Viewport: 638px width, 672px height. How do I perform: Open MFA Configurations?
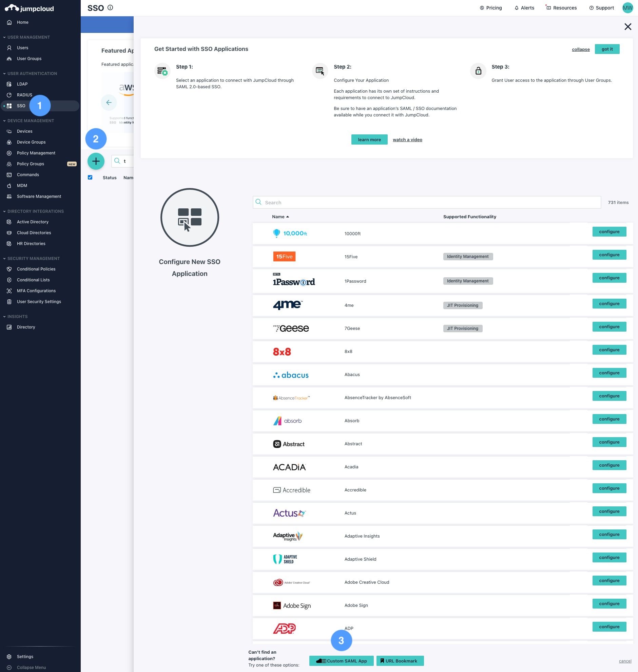pos(36,291)
